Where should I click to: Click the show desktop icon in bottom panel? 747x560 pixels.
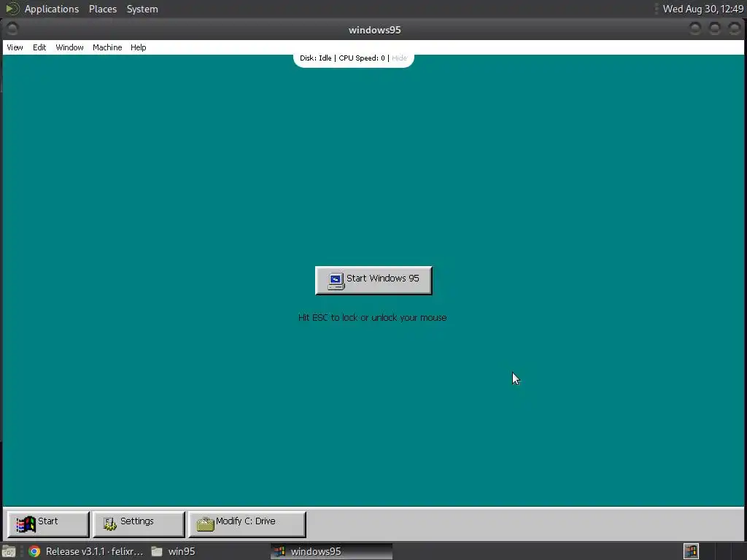click(x=9, y=551)
